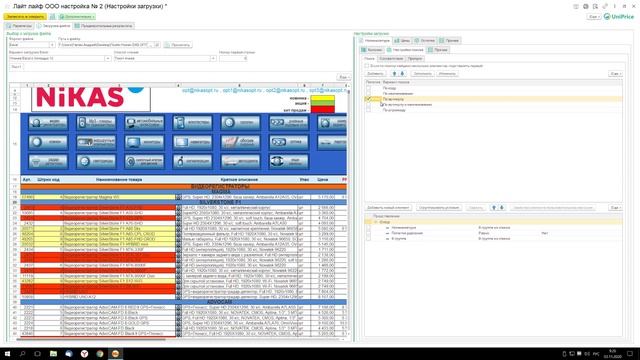Image resolution: width=640 pixels, height=360 pixels.
Task: Click the 'Добавить новый элемент' button
Action: click(x=388, y=208)
